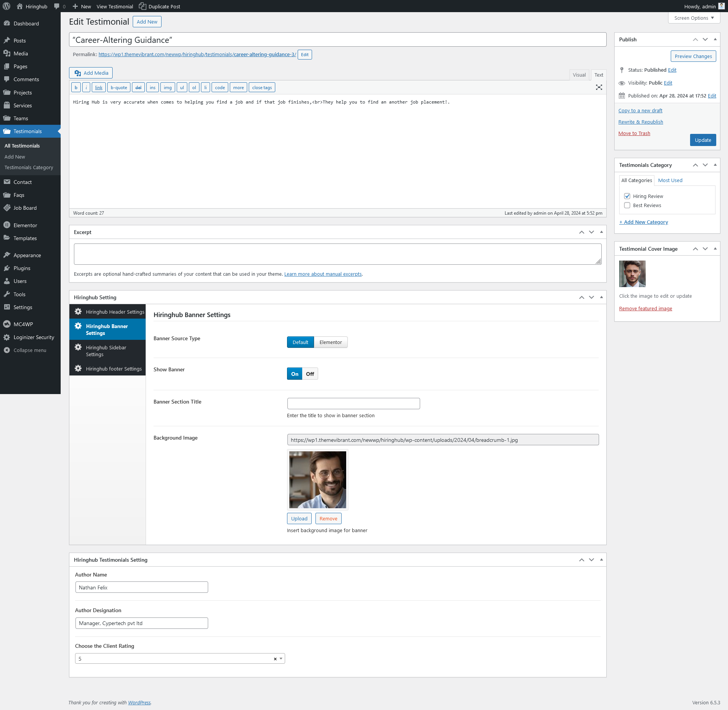Click the MC4WP icon in sidebar
The width and height of the screenshot is (728, 710).
(7, 324)
